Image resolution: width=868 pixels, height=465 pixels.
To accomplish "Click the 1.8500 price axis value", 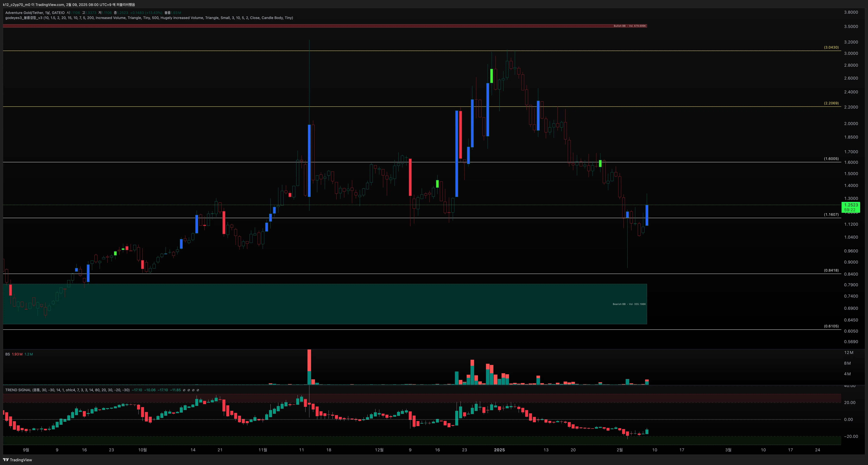I will pyautogui.click(x=851, y=137).
